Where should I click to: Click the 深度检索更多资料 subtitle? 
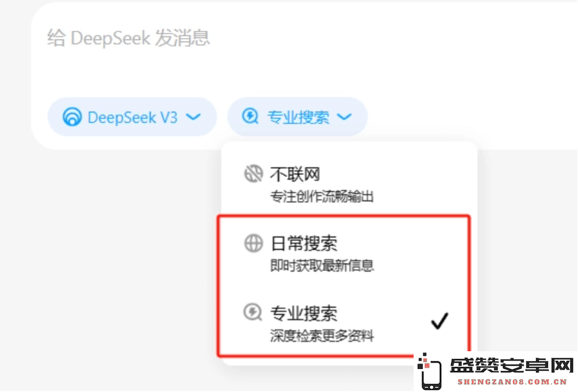coord(322,335)
